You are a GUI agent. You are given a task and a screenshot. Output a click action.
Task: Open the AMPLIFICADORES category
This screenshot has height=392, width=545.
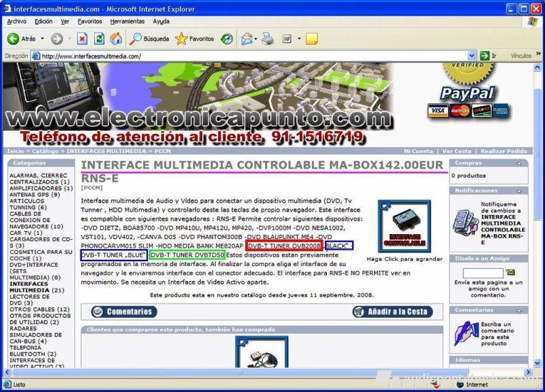point(41,189)
